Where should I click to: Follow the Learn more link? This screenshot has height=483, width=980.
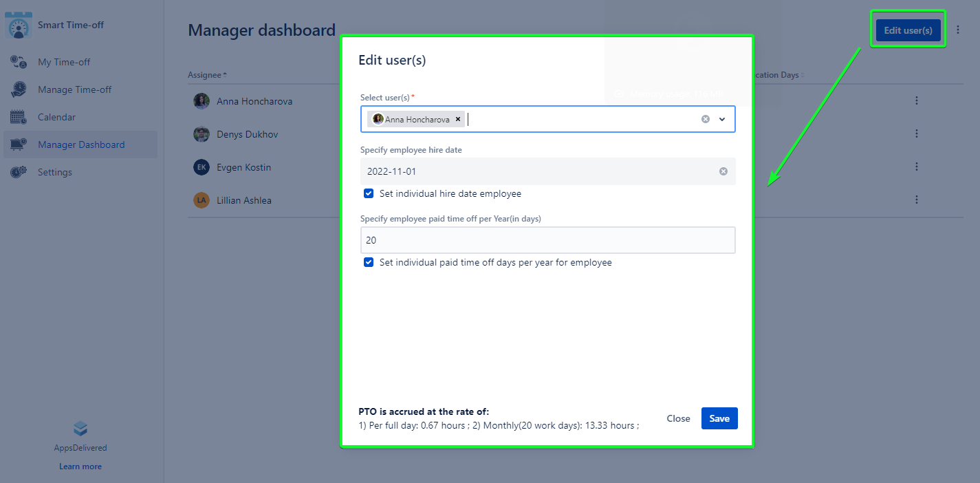80,466
